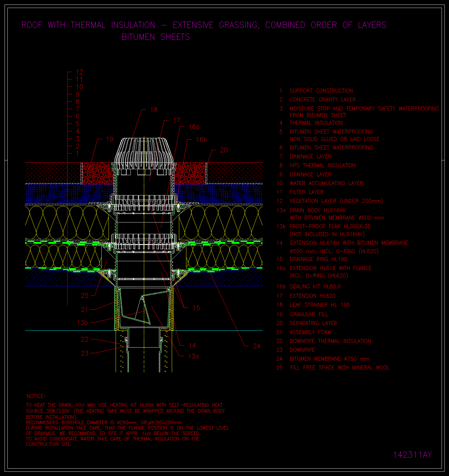
Task: Click notice line 'DURING INSTALLATION TAKE CARE'
Action: 127,428
